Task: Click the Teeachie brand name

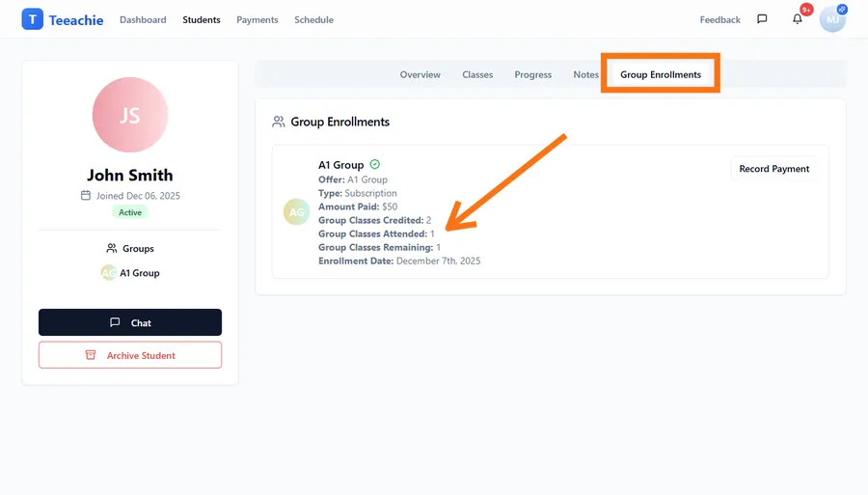Action: pyautogui.click(x=76, y=20)
